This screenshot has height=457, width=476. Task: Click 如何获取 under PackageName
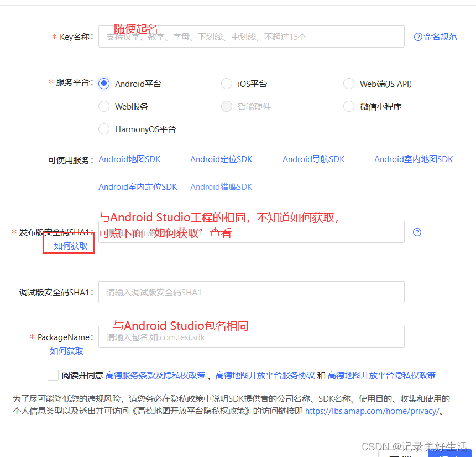coord(66,351)
